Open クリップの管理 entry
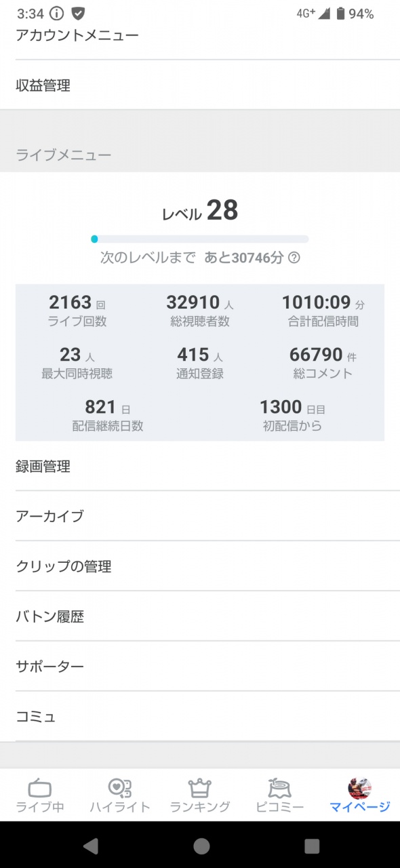 point(200,566)
